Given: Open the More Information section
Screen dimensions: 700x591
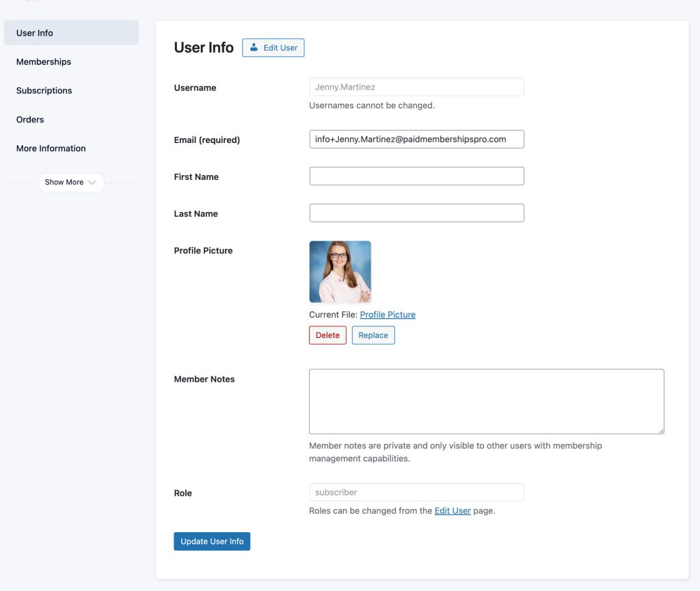Looking at the screenshot, I should (51, 148).
